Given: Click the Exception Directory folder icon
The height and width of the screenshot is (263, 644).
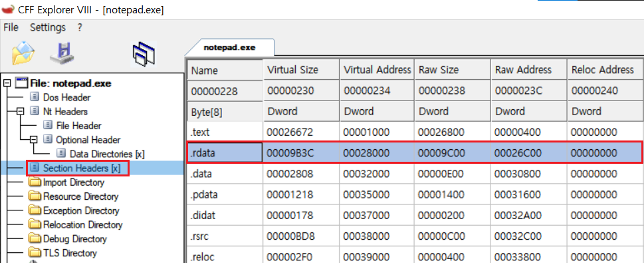Looking at the screenshot, I should click(x=35, y=210).
